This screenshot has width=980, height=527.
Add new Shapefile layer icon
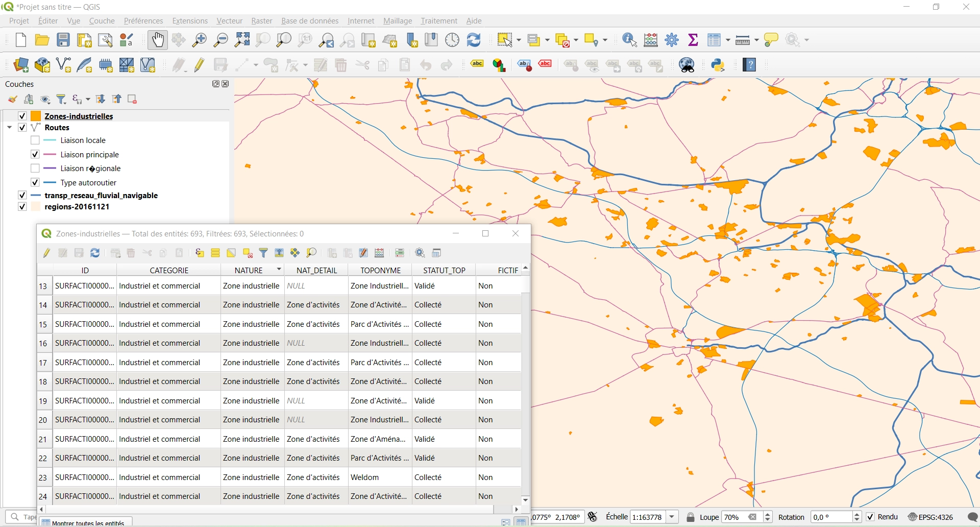tap(64, 65)
